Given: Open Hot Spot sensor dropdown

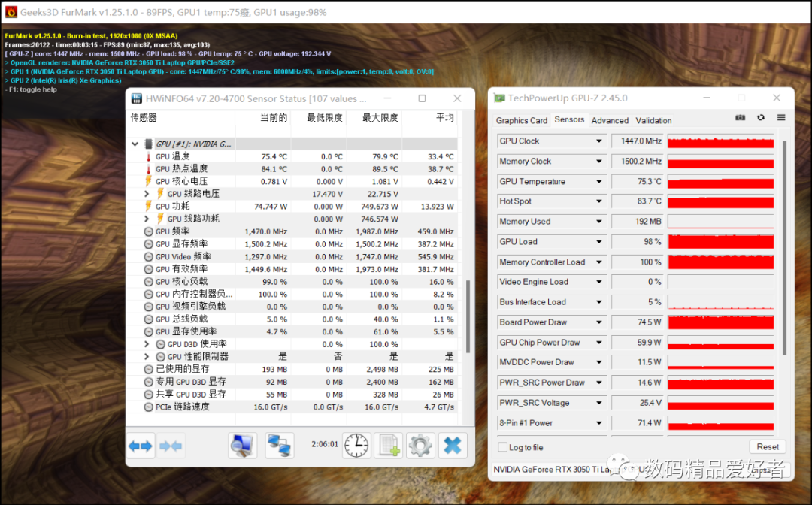Looking at the screenshot, I should coord(599,201).
